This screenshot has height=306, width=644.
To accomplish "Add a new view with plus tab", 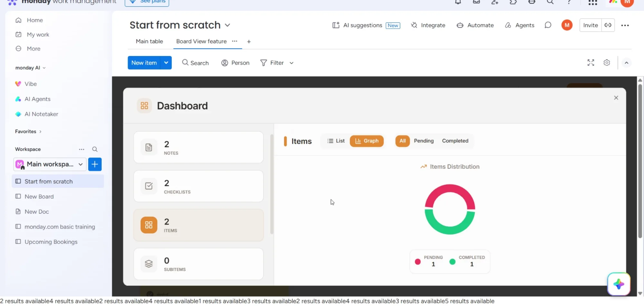I will [249, 42].
